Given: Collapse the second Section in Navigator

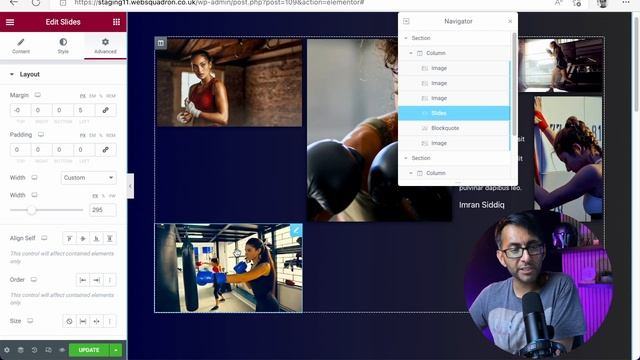Looking at the screenshot, I should click(406, 158).
